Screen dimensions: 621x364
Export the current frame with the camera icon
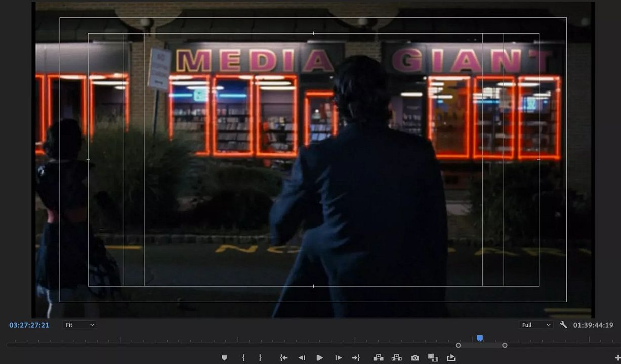pyautogui.click(x=415, y=357)
